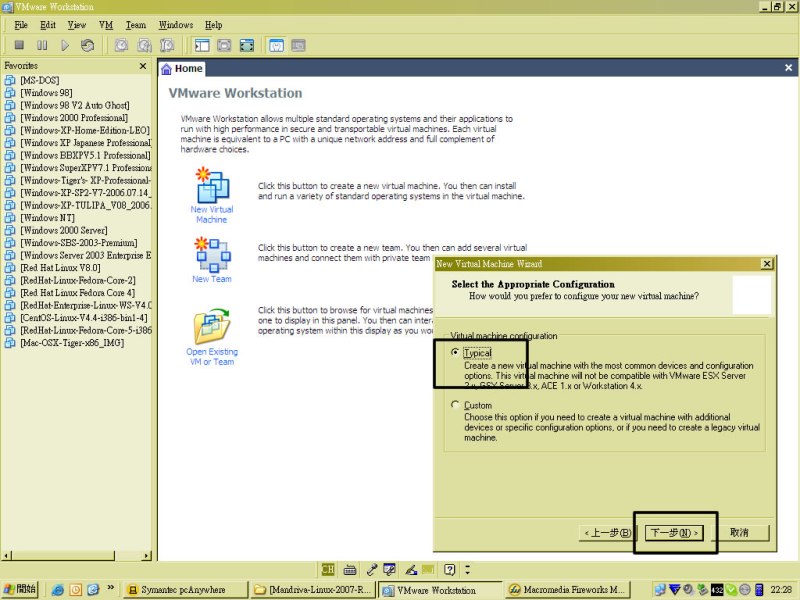
Task: Click the Suspend pause toolbar icon
Action: point(42,45)
